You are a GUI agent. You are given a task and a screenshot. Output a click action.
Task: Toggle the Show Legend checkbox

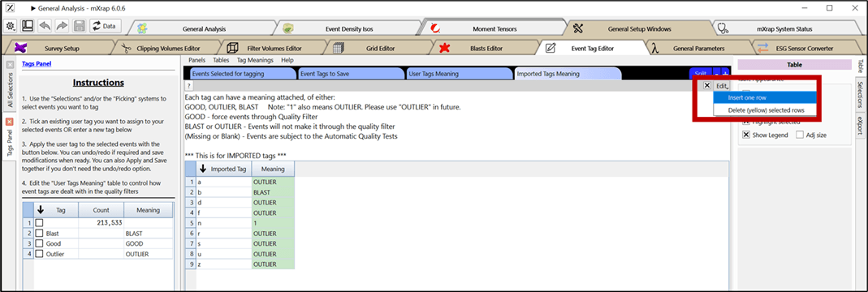point(746,135)
